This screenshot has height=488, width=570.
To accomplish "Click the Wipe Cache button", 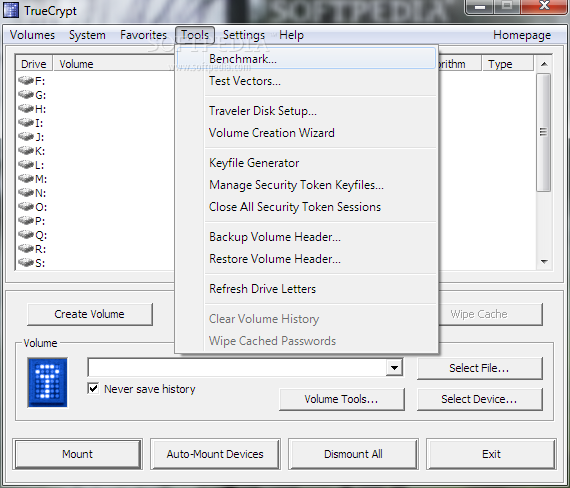I will pyautogui.click(x=490, y=314).
